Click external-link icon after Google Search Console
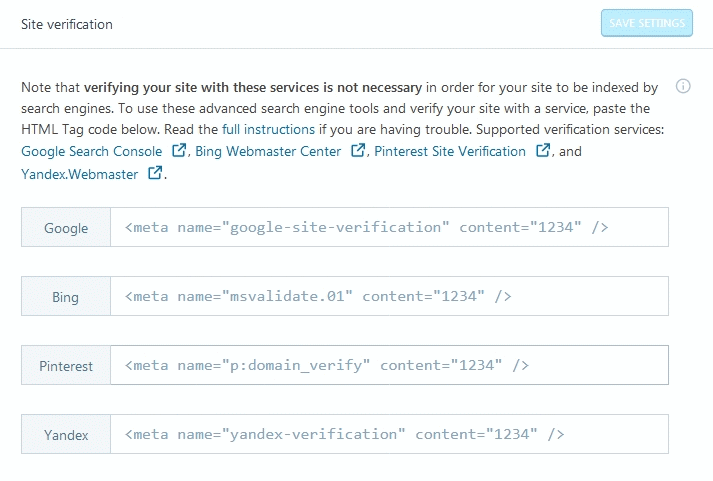713x481 pixels. pos(179,150)
